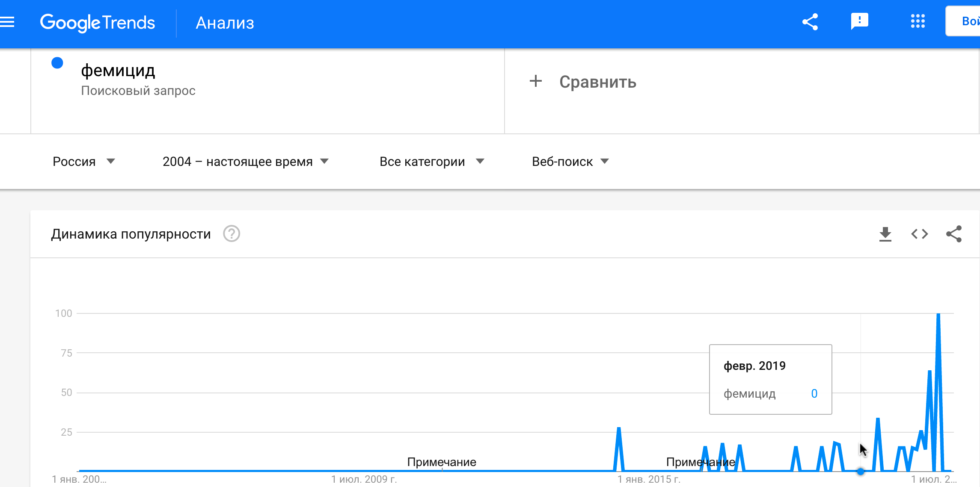Open the hamburger main menu
Viewport: 980px width, 487px height.
point(7,22)
